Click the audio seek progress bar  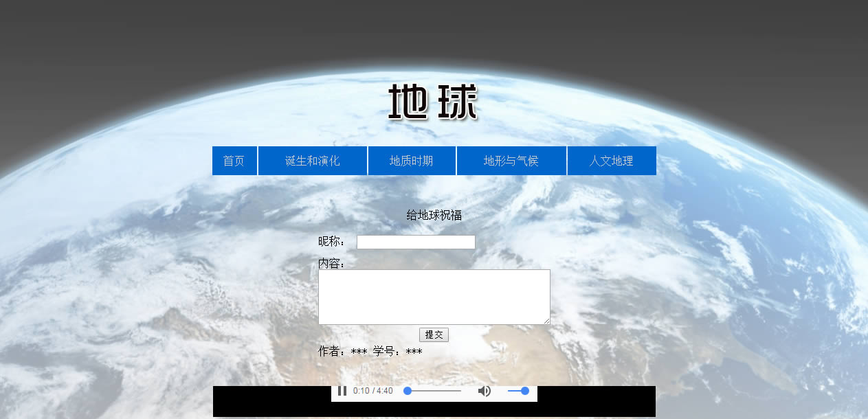(x=433, y=391)
